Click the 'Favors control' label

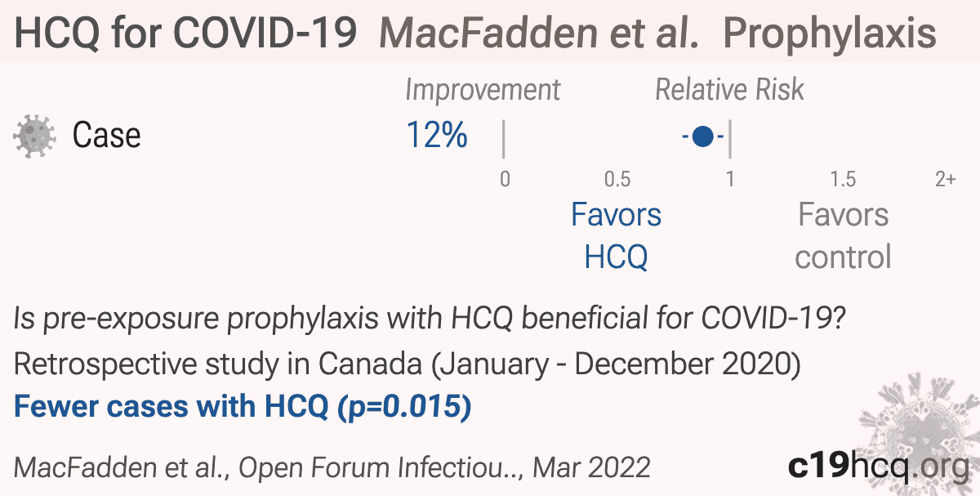[843, 236]
